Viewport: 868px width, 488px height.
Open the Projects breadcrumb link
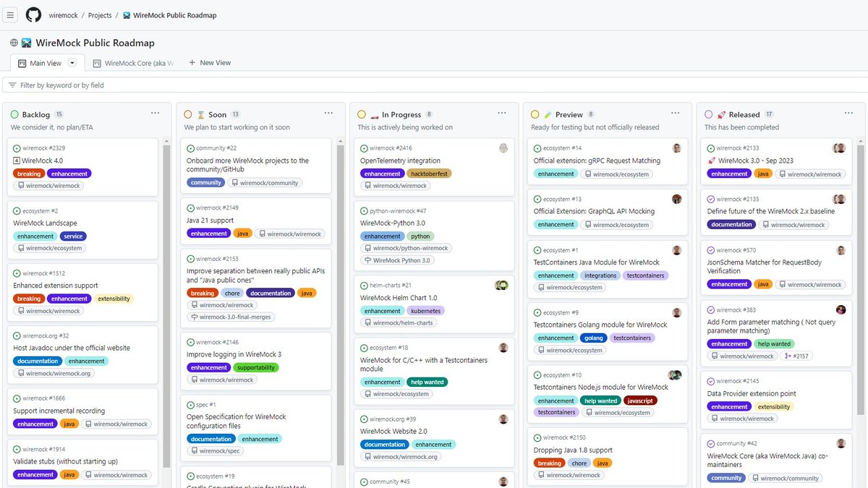(x=100, y=15)
